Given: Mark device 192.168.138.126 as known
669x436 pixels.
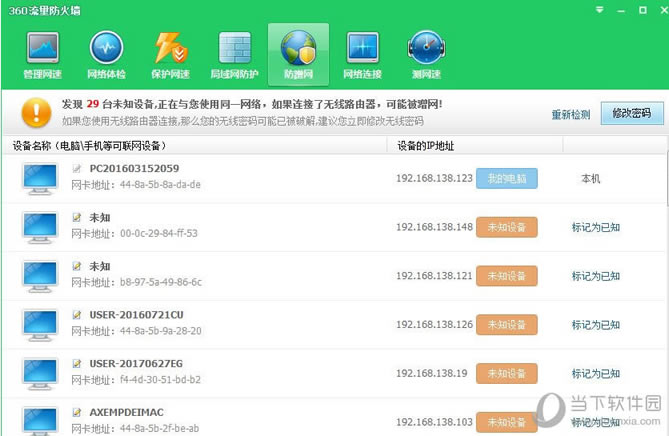Looking at the screenshot, I should (596, 325).
